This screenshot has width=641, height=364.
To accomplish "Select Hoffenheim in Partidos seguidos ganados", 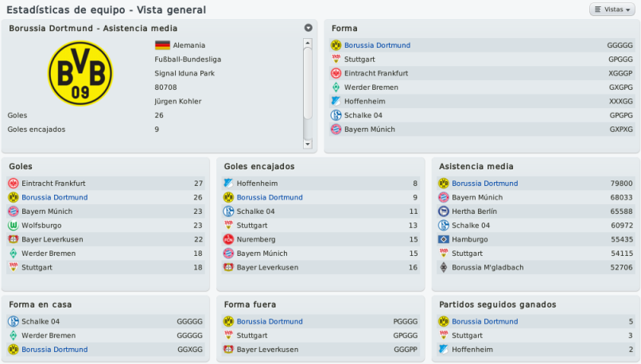I will click(472, 350).
